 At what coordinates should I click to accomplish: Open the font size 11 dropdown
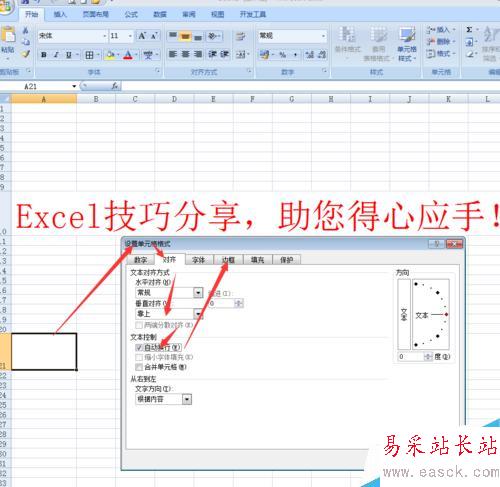130,36
